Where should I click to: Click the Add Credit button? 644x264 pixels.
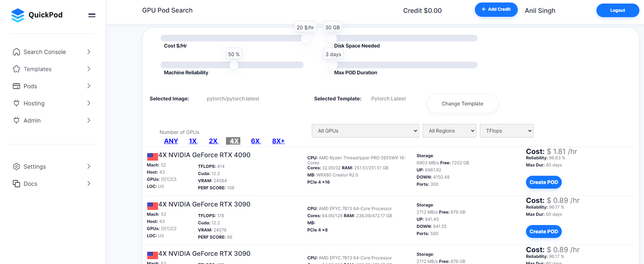pos(496,9)
